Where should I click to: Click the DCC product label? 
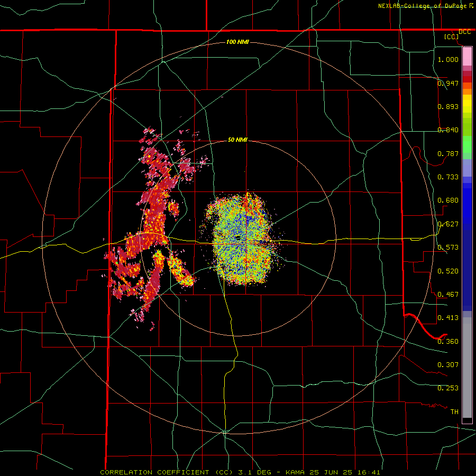(x=464, y=32)
